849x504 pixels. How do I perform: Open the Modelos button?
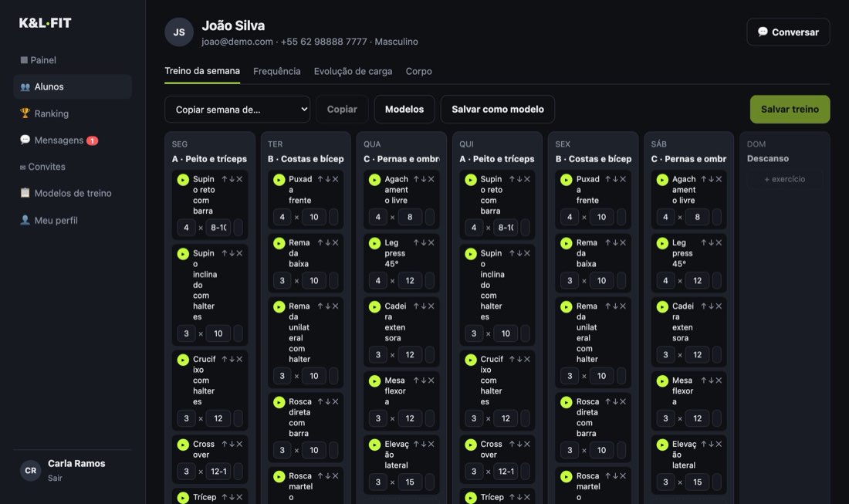click(404, 110)
